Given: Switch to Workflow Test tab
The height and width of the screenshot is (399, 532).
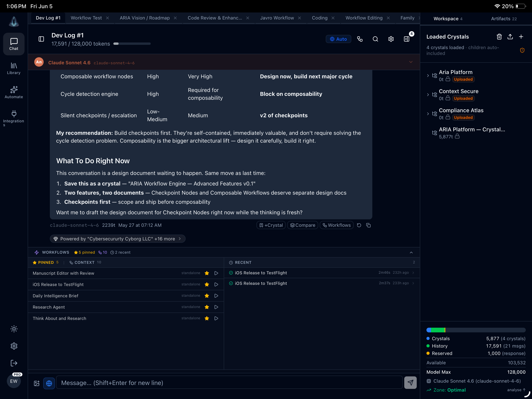Looking at the screenshot, I should tap(86, 18).
